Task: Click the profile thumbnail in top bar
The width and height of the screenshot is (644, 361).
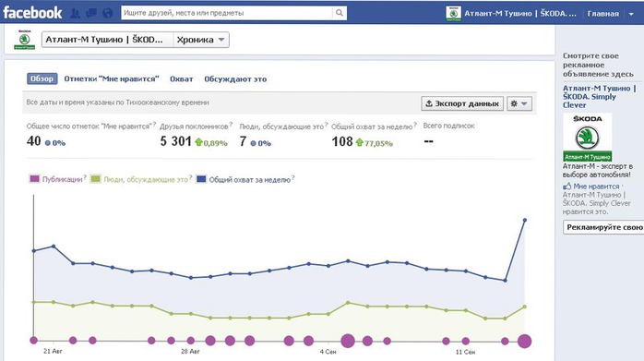Action: (x=453, y=13)
